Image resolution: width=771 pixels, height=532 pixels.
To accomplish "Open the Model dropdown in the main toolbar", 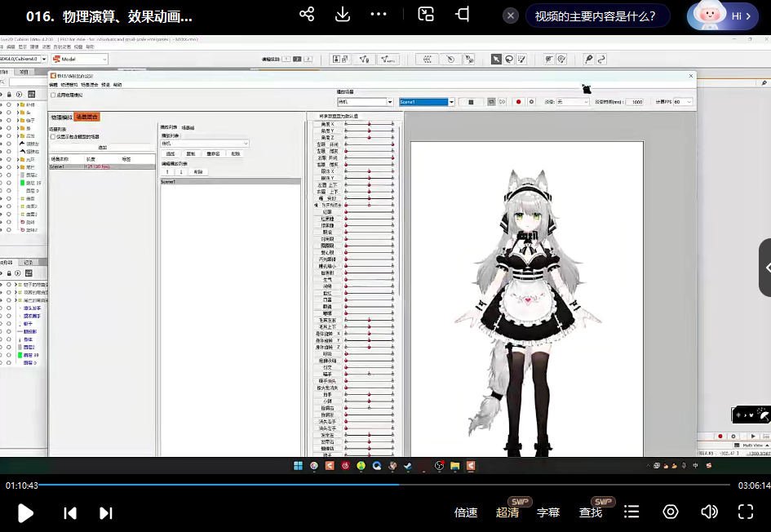I will point(79,59).
